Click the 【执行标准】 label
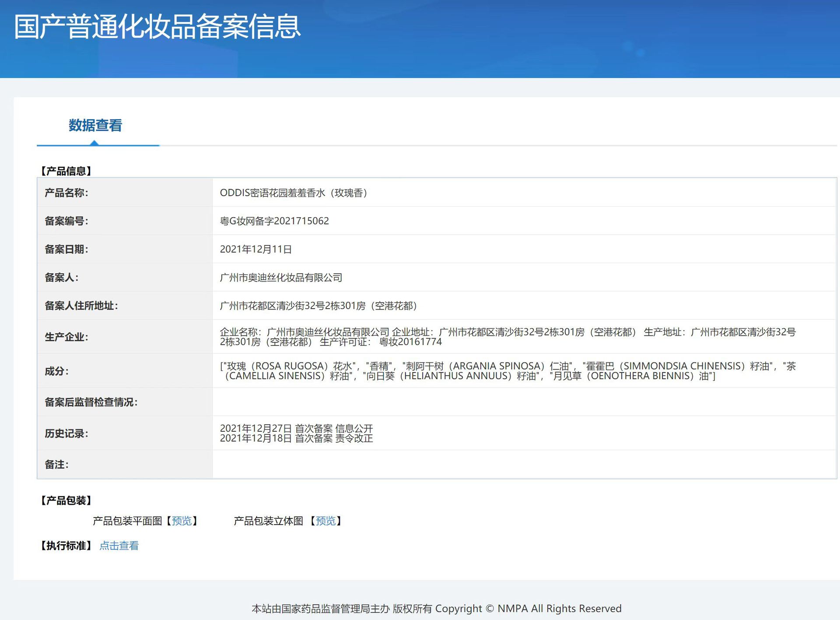Image resolution: width=840 pixels, height=620 pixels. coord(66,546)
